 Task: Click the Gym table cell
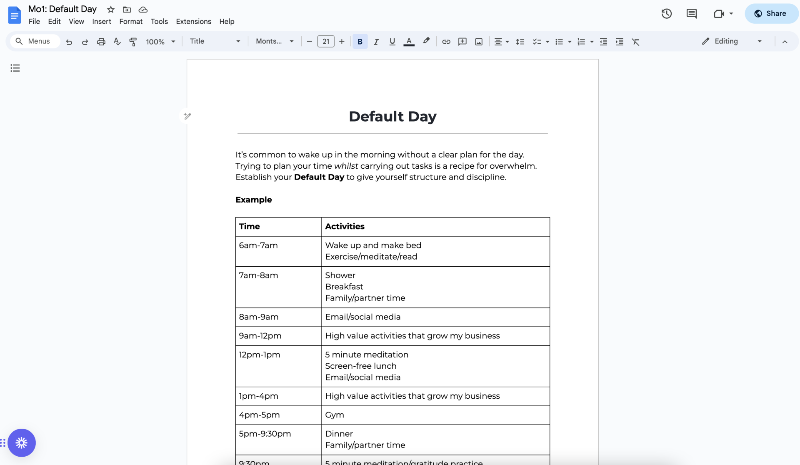pyautogui.click(x=436, y=415)
